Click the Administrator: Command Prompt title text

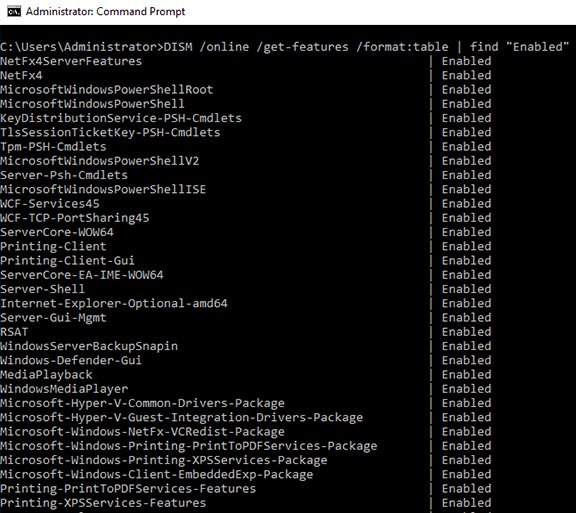(105, 11)
